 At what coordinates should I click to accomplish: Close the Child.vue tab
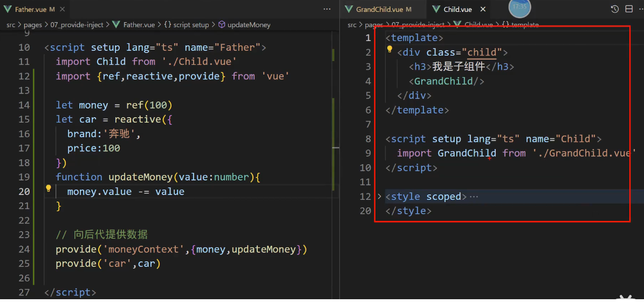[x=483, y=9]
